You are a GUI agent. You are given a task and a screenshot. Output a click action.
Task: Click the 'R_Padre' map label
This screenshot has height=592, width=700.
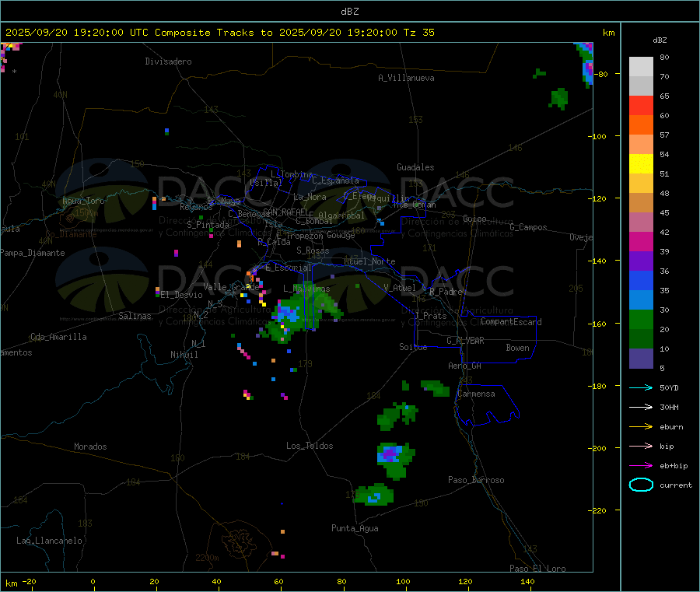pyautogui.click(x=446, y=292)
